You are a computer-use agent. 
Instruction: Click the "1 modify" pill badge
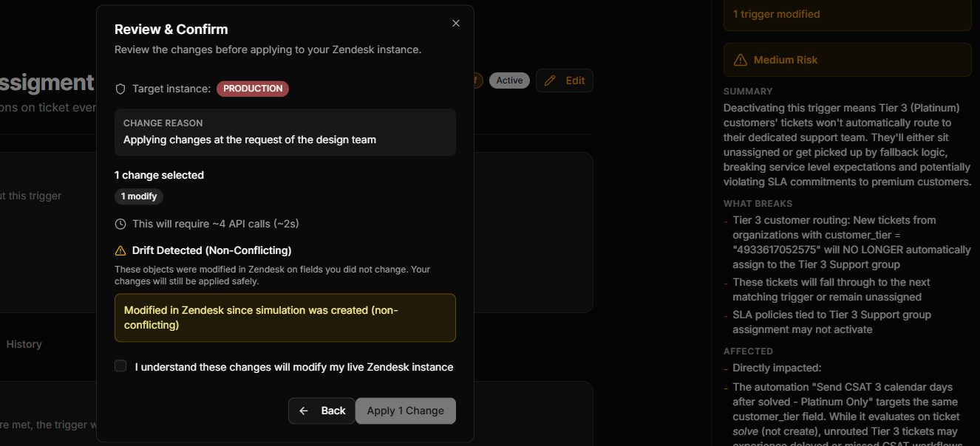pos(138,196)
